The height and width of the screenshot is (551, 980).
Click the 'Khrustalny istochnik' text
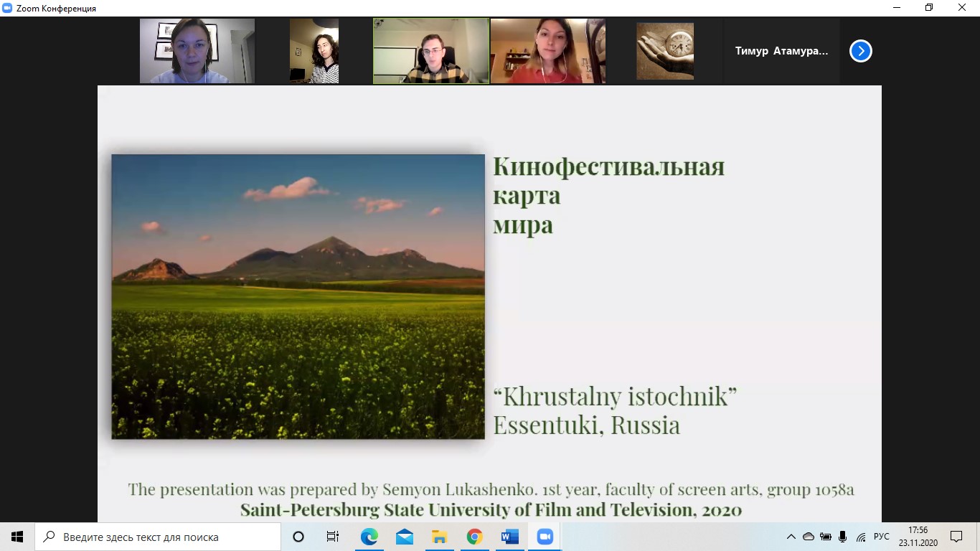(x=615, y=395)
